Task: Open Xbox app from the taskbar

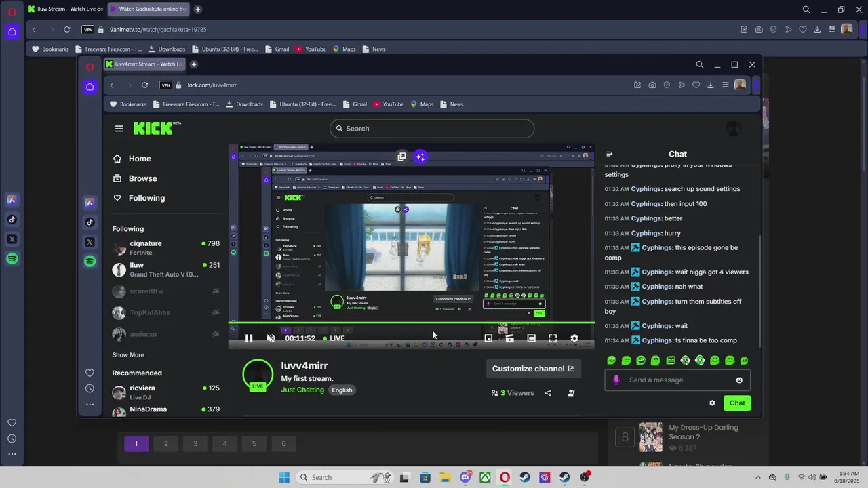Action: pos(485,478)
